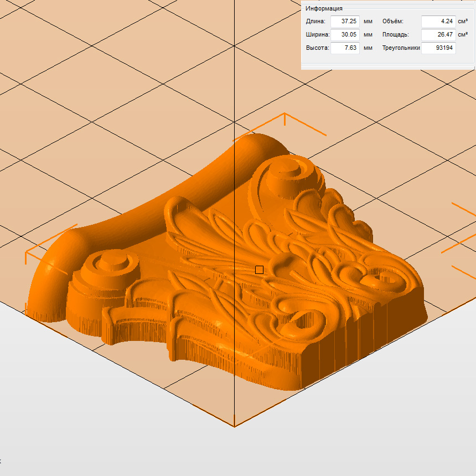Click the Информация panel title

(x=324, y=8)
